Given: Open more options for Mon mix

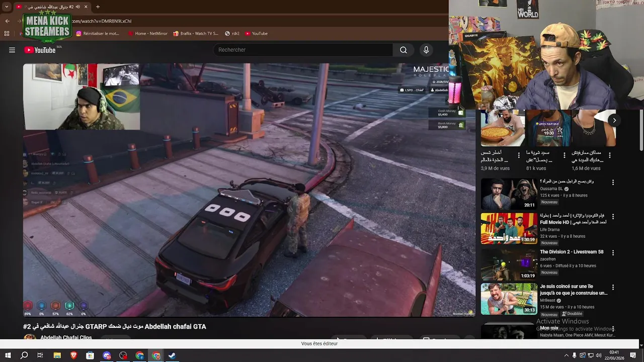Looking at the screenshot, I should [x=613, y=328].
